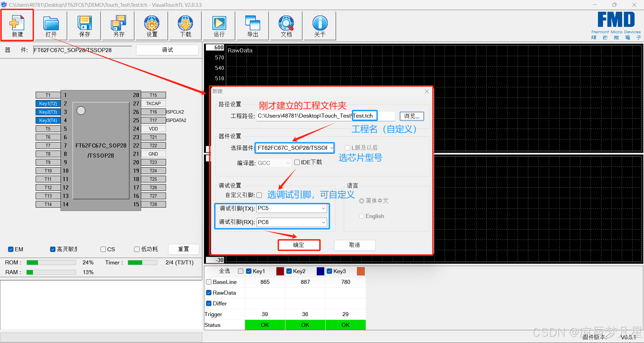Click ROM usage progress bar
644x343 pixels.
51,263
